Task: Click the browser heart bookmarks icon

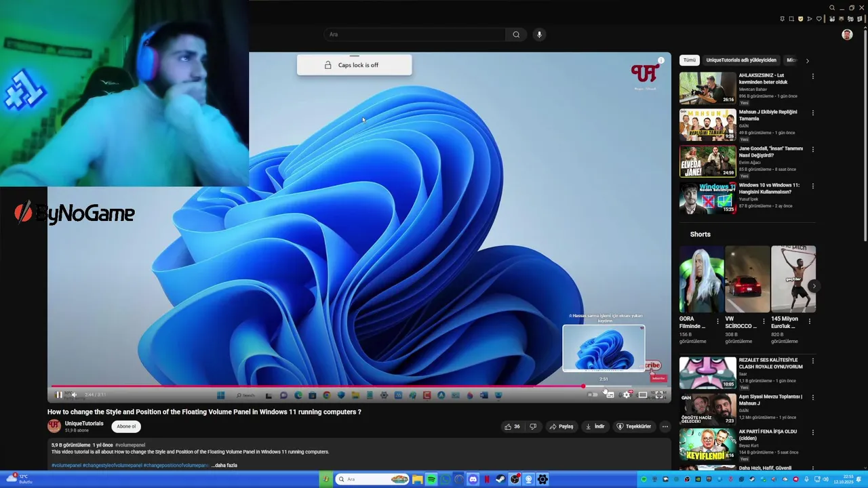Action: coord(818,18)
